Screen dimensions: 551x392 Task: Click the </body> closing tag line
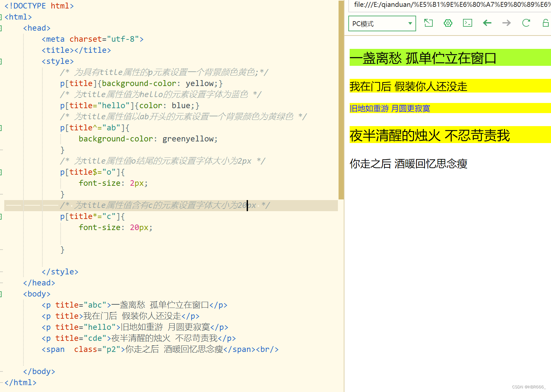click(39, 371)
